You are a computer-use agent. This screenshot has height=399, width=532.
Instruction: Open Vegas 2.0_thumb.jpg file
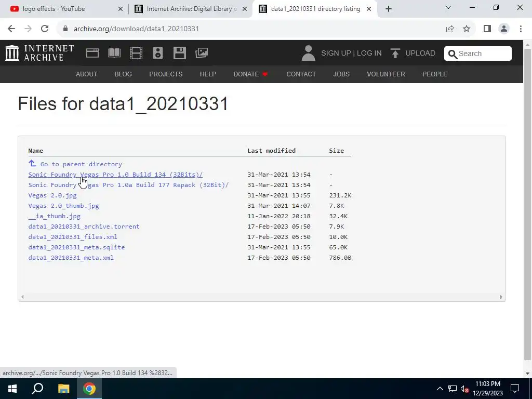64,206
